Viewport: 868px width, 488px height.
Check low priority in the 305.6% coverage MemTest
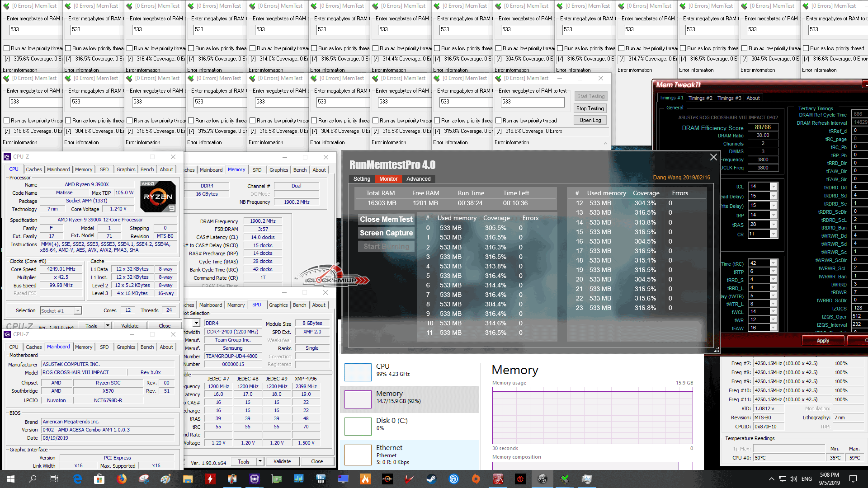click(x=7, y=48)
